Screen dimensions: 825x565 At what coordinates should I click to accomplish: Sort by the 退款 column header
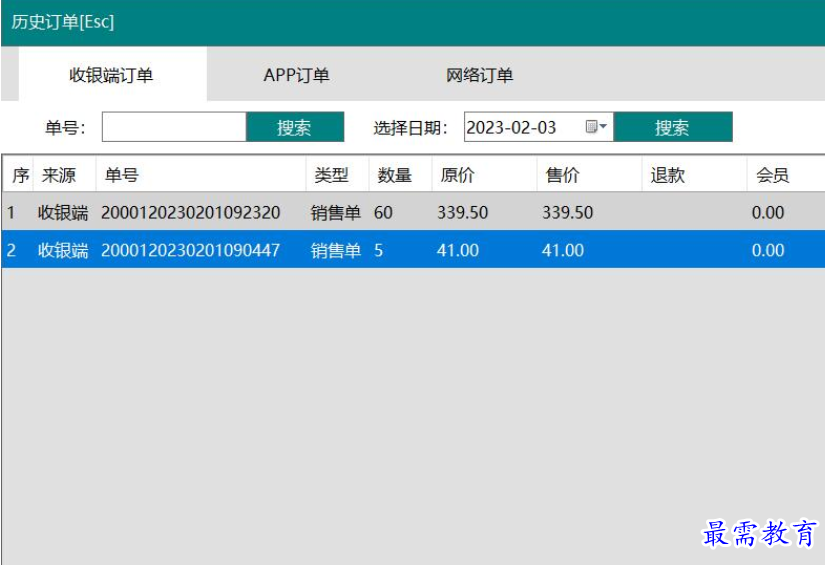[695, 175]
